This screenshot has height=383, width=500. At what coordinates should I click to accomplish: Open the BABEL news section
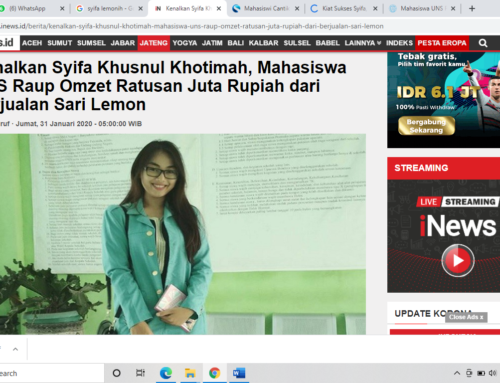(327, 43)
